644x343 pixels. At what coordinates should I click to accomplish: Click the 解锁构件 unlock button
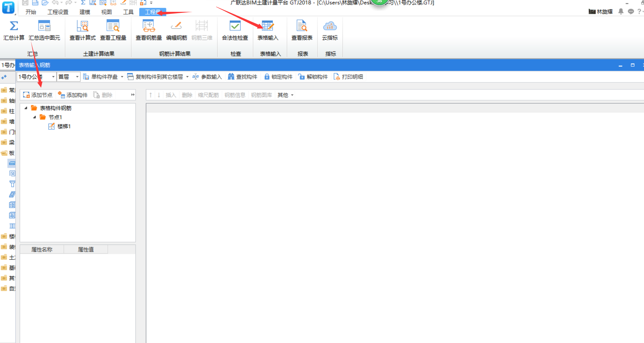(x=313, y=77)
